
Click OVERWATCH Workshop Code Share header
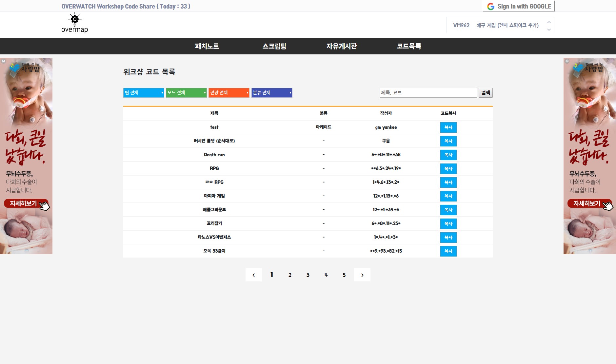pos(126,6)
